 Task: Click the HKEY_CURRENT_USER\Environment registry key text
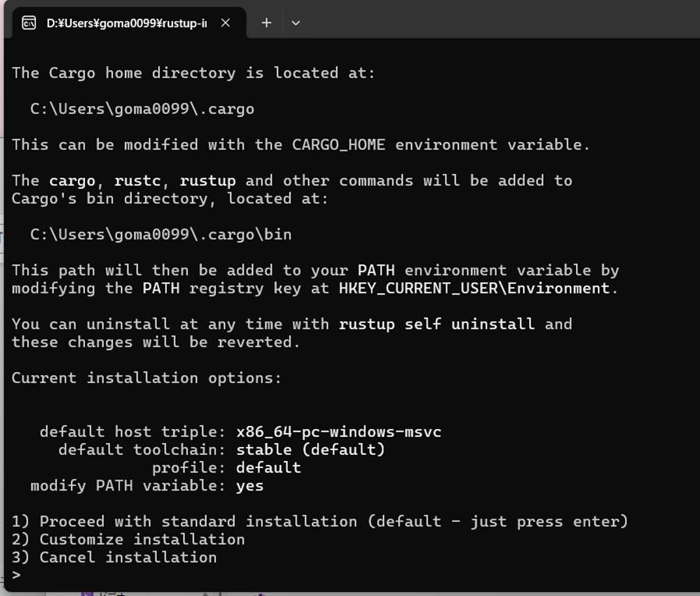(474, 288)
